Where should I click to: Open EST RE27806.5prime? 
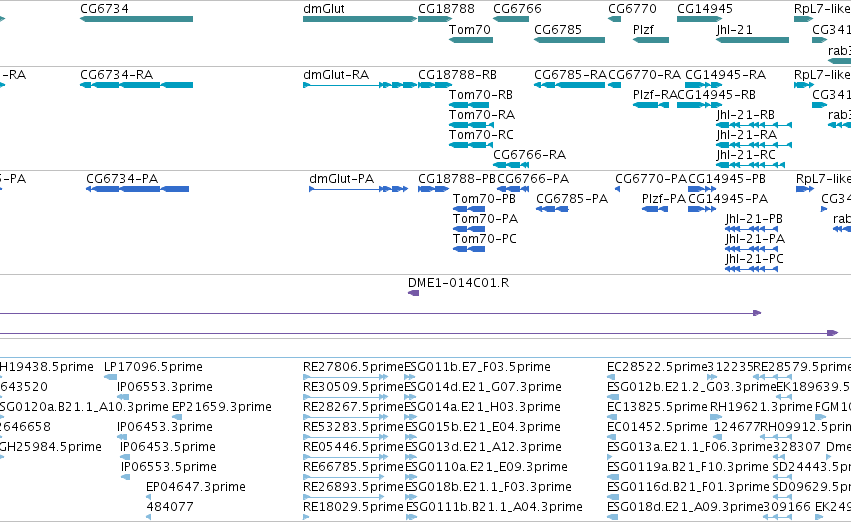(x=353, y=367)
